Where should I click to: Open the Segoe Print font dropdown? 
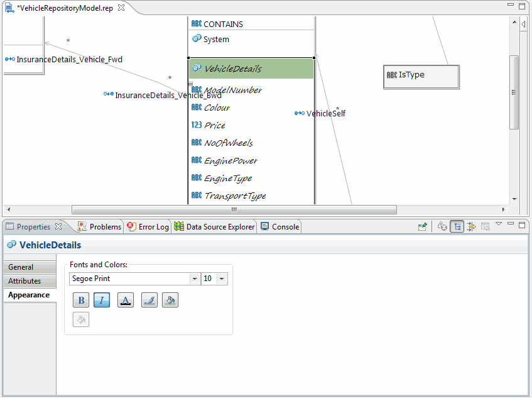coord(195,279)
